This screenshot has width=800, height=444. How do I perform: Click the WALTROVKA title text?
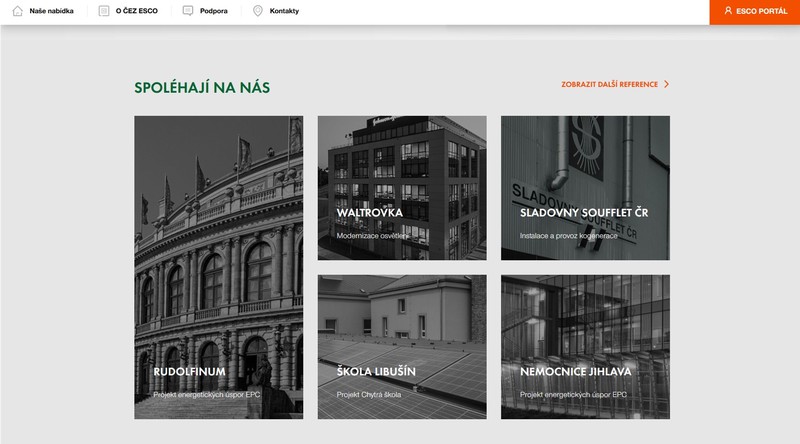(370, 213)
